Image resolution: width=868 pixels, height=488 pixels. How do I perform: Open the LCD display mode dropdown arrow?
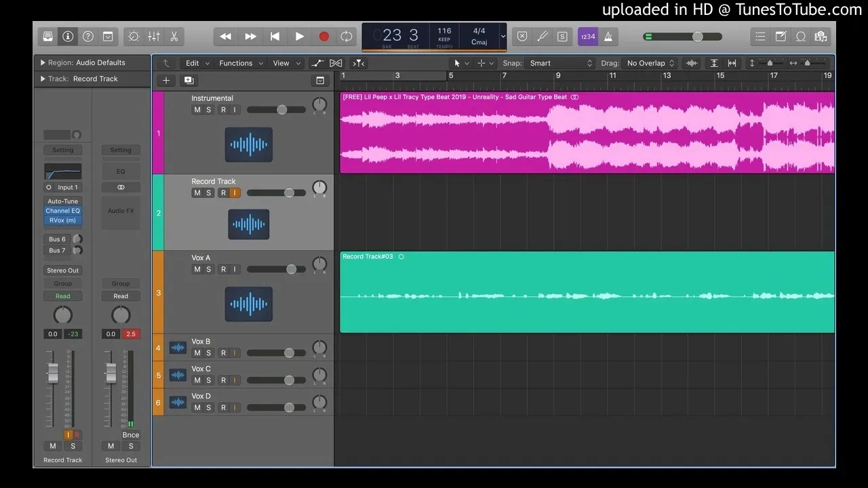click(x=502, y=37)
